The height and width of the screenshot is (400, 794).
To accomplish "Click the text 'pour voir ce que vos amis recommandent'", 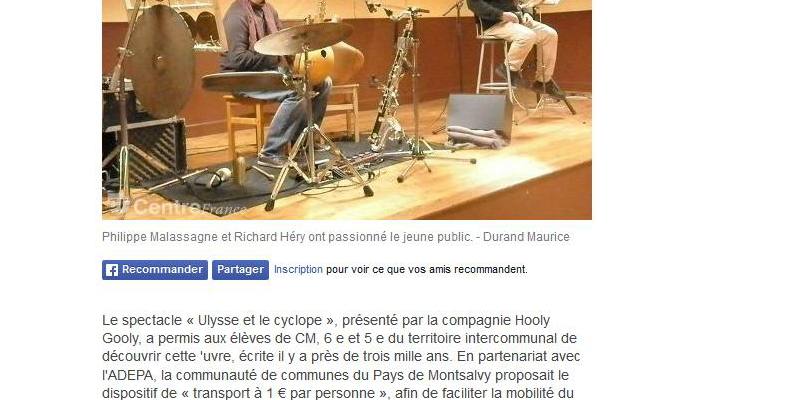I will (427, 269).
